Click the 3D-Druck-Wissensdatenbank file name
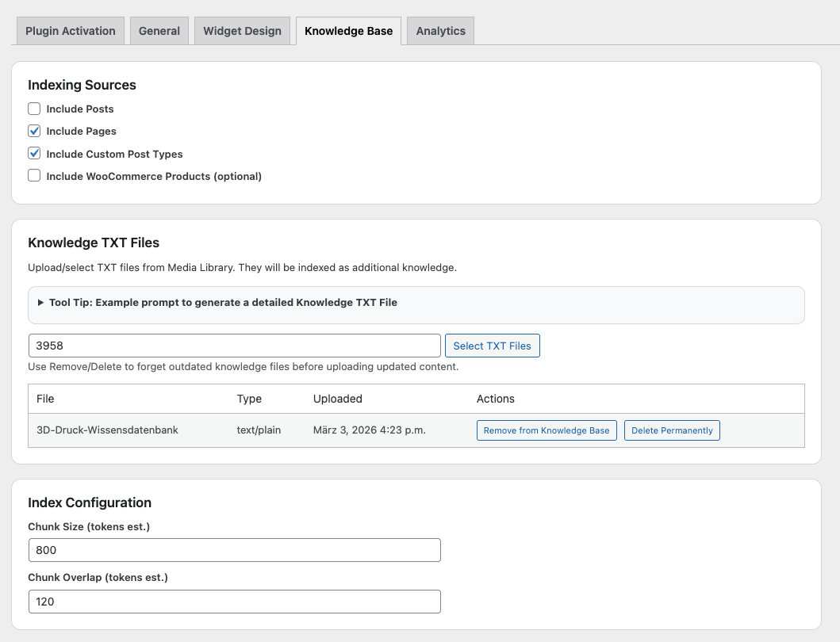 click(107, 430)
